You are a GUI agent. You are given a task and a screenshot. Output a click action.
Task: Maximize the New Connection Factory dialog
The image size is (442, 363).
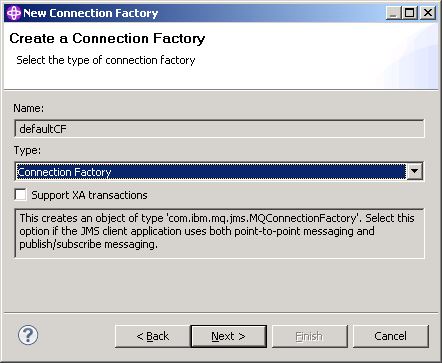[410, 13]
